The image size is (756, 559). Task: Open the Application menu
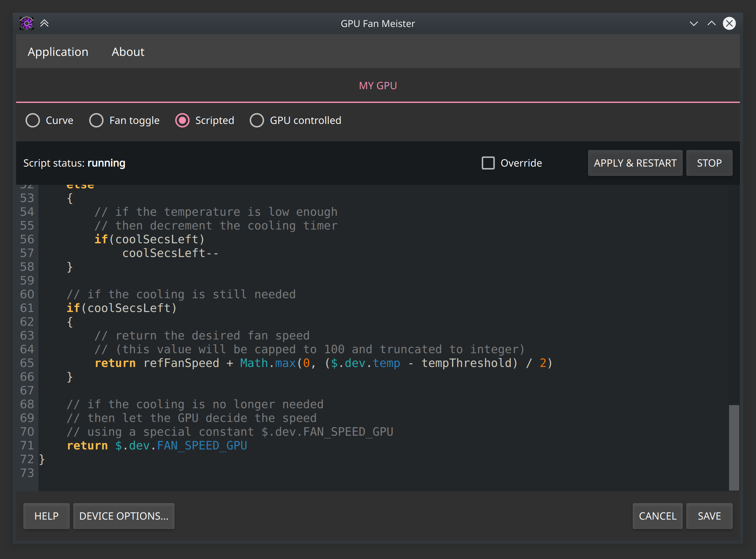pyautogui.click(x=58, y=52)
